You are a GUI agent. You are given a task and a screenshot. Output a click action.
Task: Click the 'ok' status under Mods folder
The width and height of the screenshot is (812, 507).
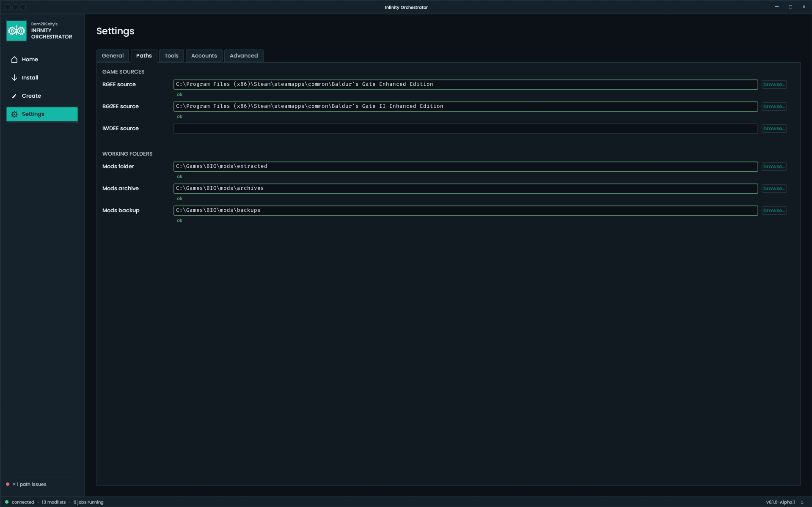(179, 177)
